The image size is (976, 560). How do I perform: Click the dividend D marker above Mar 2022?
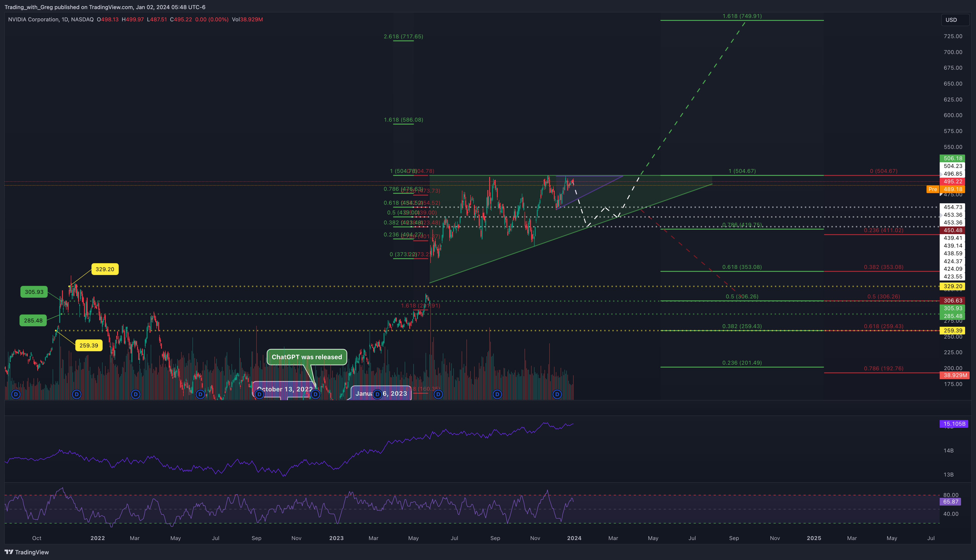[136, 394]
